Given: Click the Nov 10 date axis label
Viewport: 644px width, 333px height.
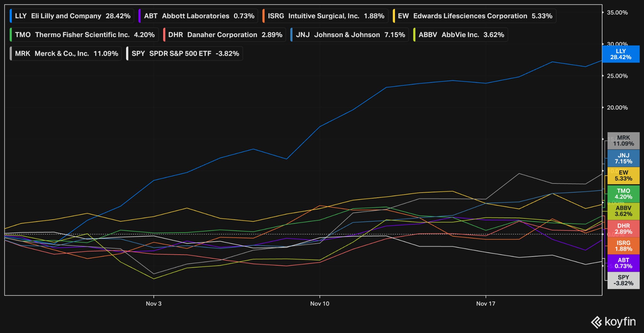Looking at the screenshot, I should 320,304.
